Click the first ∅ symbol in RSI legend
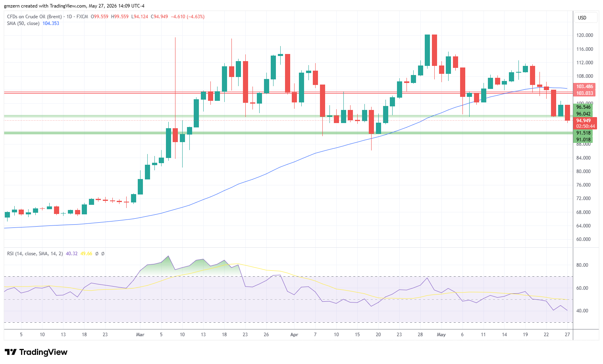 (97, 254)
